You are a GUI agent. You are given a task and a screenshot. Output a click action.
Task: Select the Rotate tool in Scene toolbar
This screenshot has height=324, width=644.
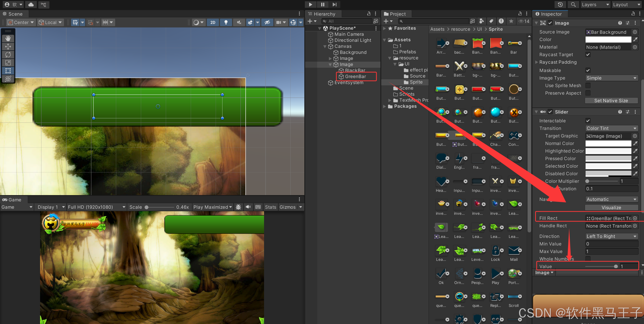(x=8, y=54)
